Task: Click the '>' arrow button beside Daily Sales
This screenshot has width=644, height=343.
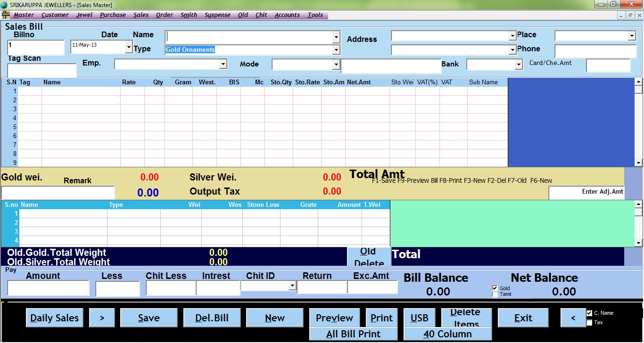Action: tap(102, 318)
